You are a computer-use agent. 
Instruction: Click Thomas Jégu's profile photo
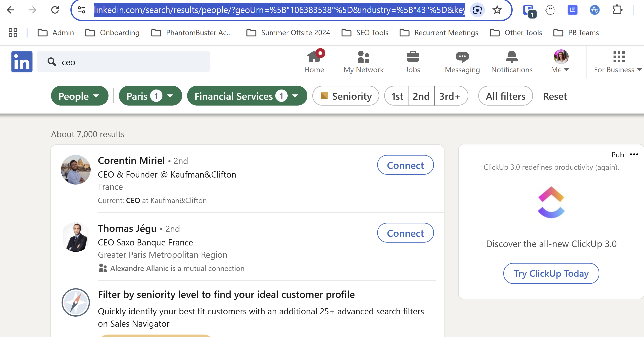[76, 237]
